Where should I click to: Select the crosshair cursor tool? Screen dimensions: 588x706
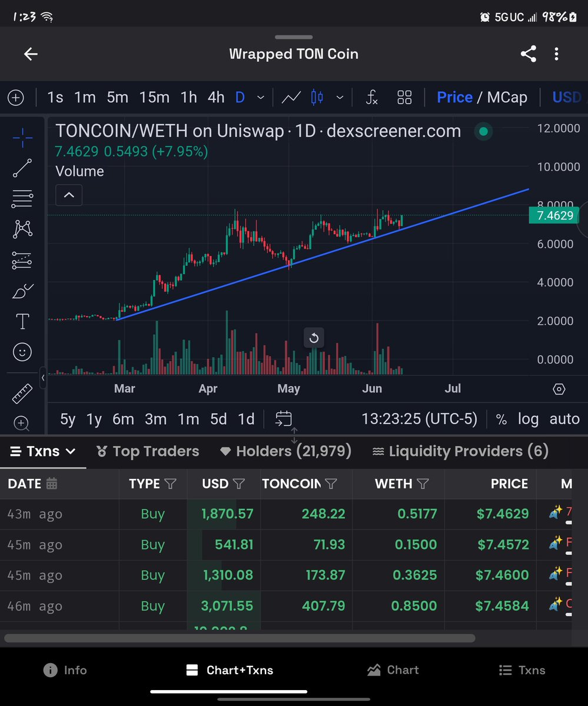click(x=22, y=138)
